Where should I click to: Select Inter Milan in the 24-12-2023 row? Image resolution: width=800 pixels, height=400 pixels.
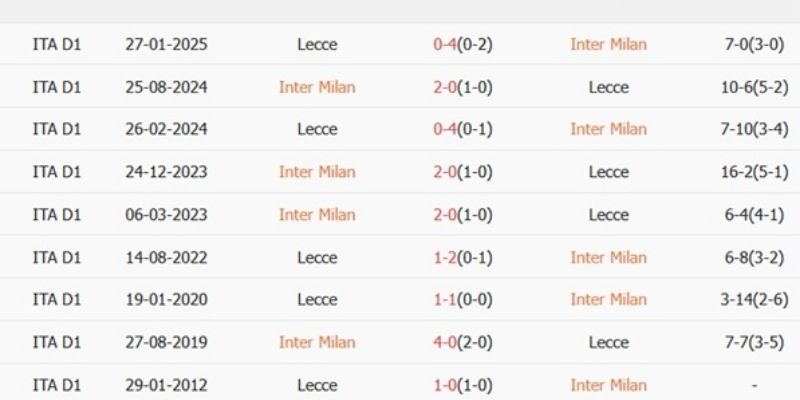[x=317, y=172]
